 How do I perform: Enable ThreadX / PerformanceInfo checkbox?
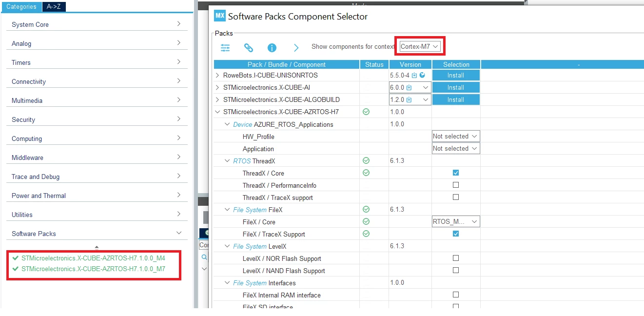456,185
